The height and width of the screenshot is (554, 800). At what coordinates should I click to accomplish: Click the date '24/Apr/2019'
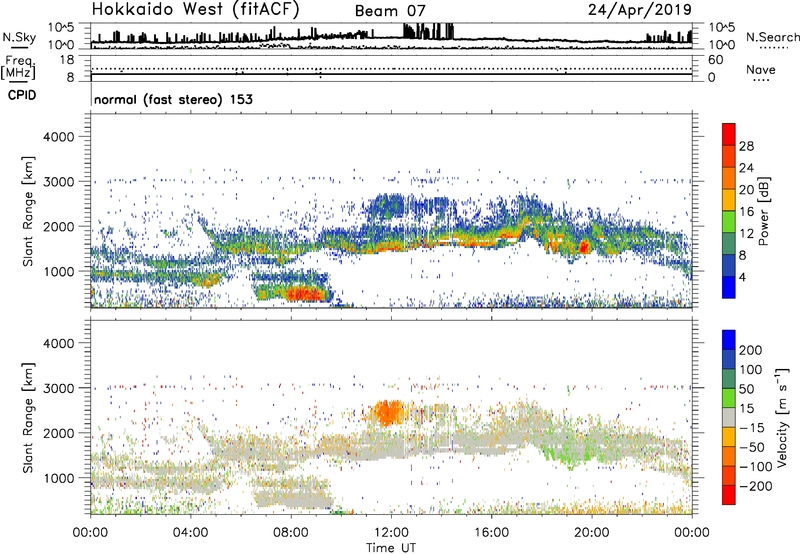[x=640, y=10]
